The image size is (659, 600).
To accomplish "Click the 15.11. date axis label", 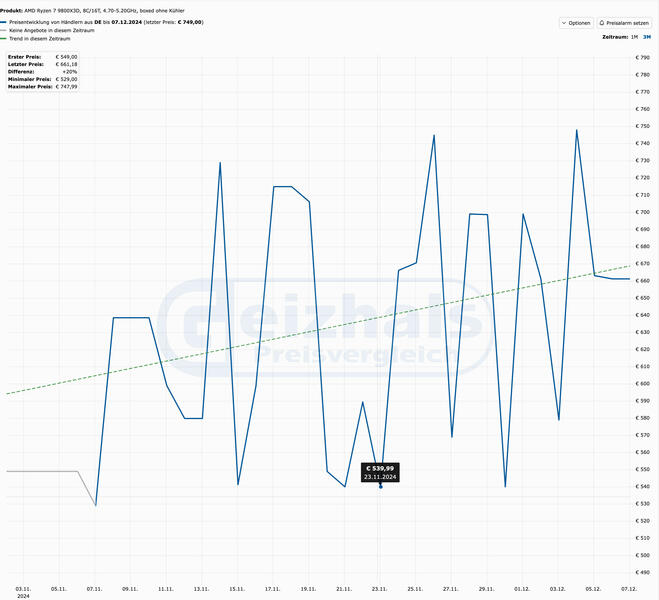I will coord(237,589).
